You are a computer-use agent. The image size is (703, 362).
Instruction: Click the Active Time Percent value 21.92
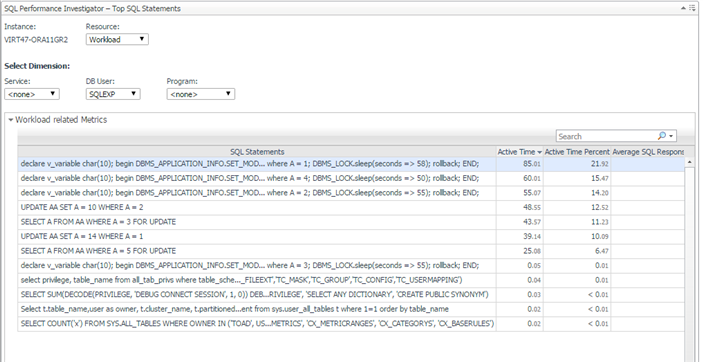(599, 164)
